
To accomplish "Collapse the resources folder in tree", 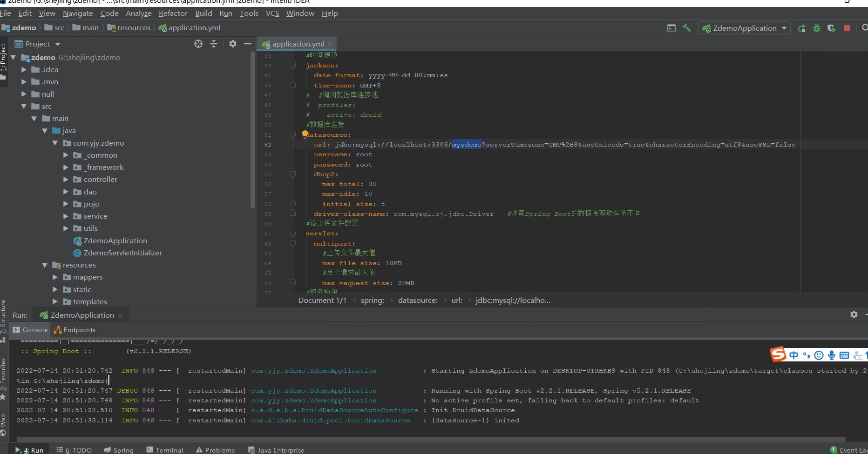I will click(45, 265).
